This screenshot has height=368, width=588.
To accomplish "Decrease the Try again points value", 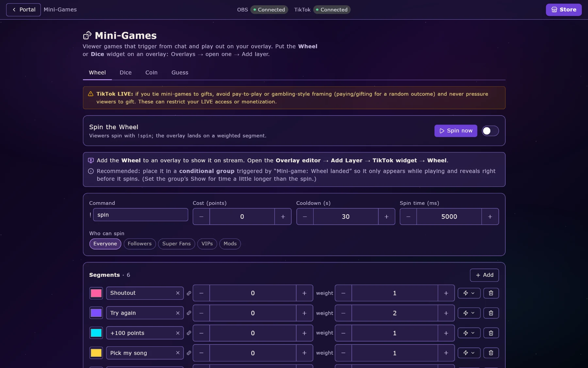I will (201, 313).
